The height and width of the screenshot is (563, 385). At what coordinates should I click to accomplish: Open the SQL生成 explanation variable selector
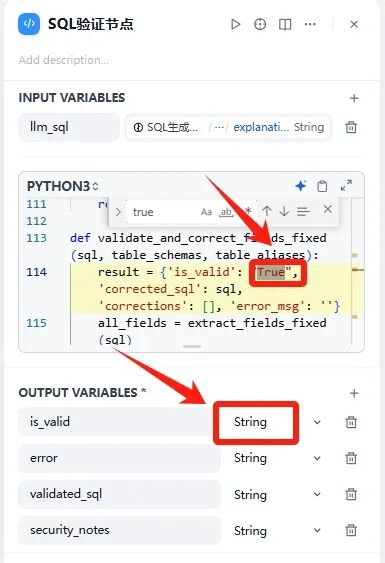(x=228, y=127)
